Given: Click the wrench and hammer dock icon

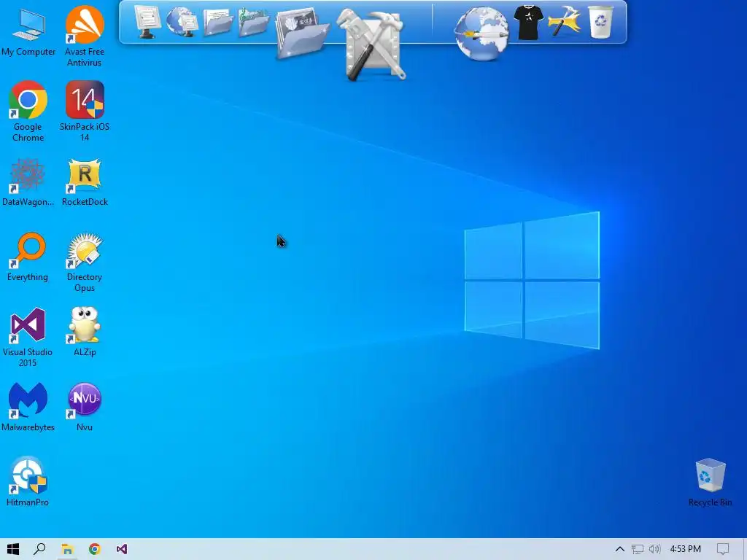Looking at the screenshot, I should point(373,45).
